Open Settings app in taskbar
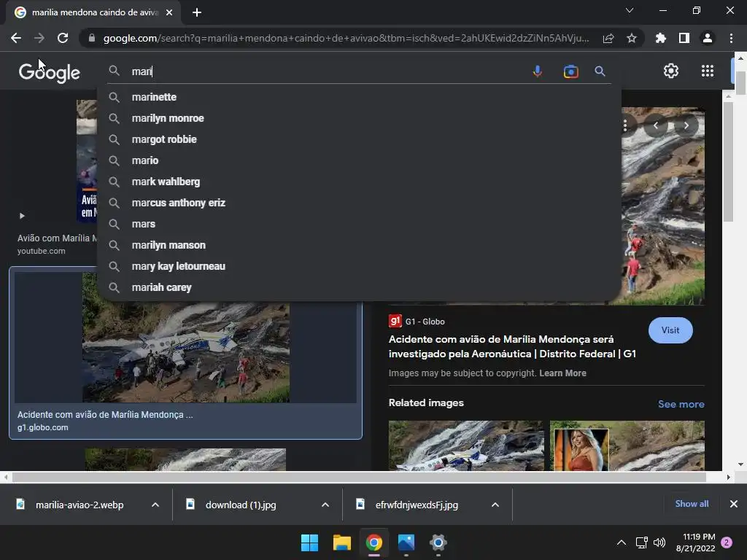Image resolution: width=747 pixels, height=560 pixels. coord(438,542)
